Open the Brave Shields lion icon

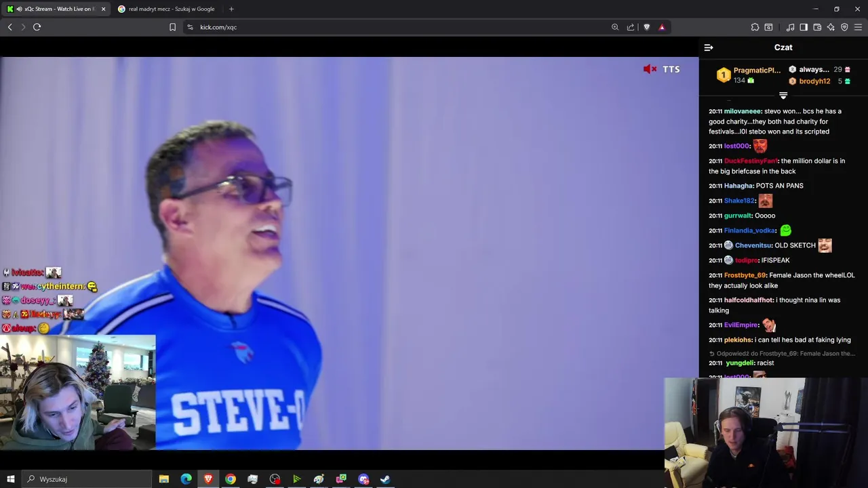646,27
